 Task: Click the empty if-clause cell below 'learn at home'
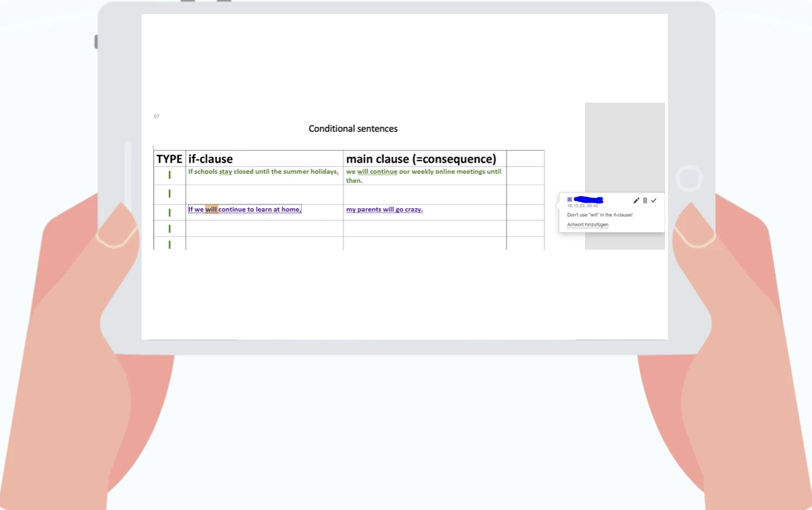(264, 228)
